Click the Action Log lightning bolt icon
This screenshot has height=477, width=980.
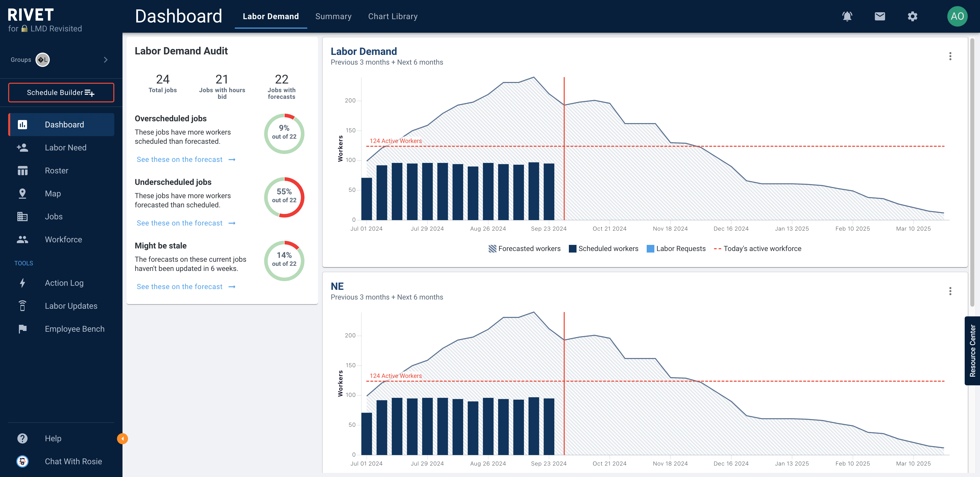click(22, 283)
